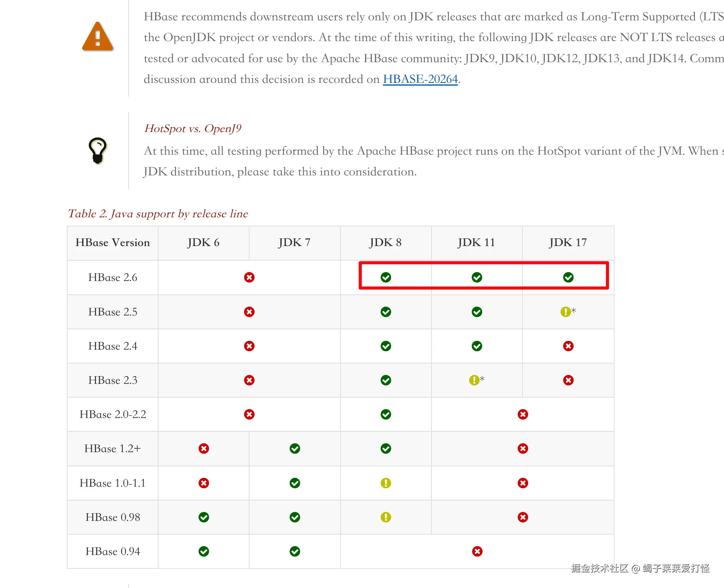This screenshot has height=588, width=724.
Task: Click HBase 1.2+ JDK 6 red cross
Action: [203, 448]
